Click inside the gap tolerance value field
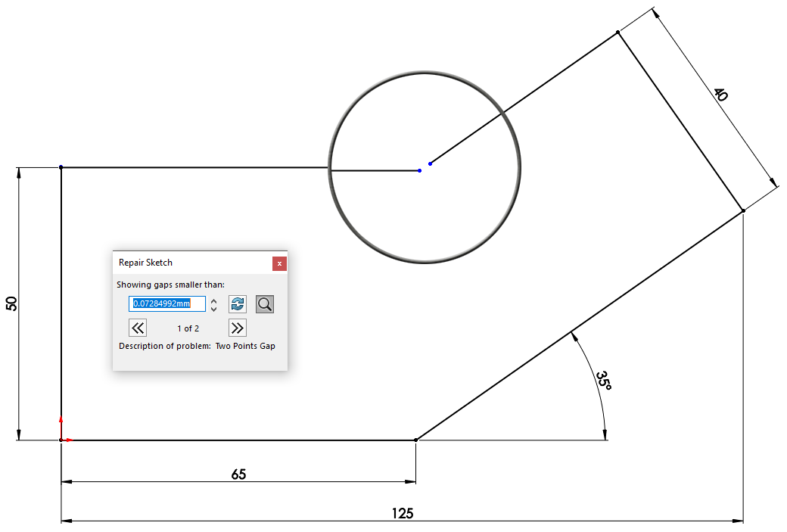787x532 pixels. (x=166, y=303)
